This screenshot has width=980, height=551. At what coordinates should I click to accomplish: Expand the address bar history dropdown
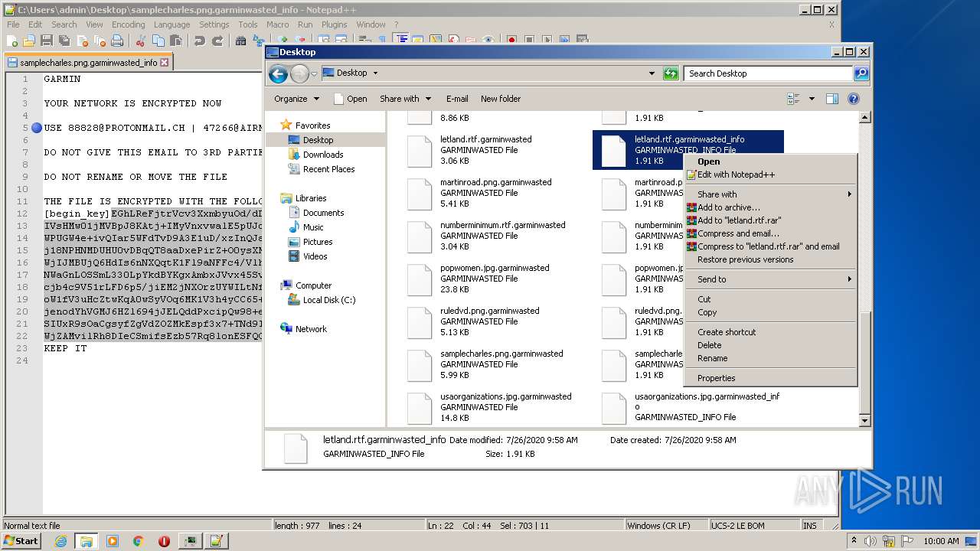pos(652,73)
